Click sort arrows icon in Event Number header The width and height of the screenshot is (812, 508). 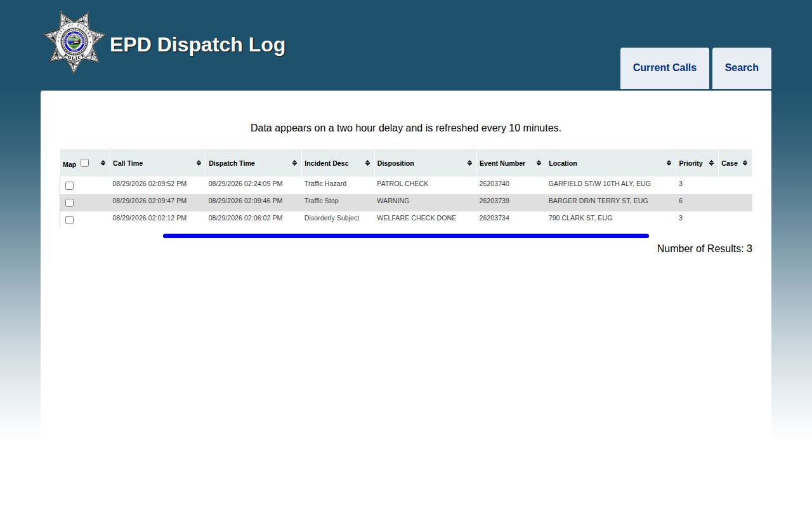(x=539, y=163)
